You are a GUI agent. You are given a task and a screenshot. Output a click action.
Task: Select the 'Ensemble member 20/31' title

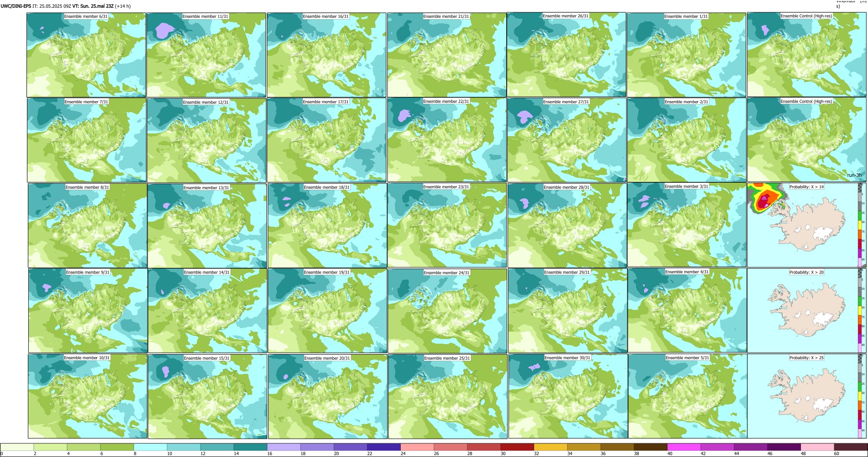point(328,358)
